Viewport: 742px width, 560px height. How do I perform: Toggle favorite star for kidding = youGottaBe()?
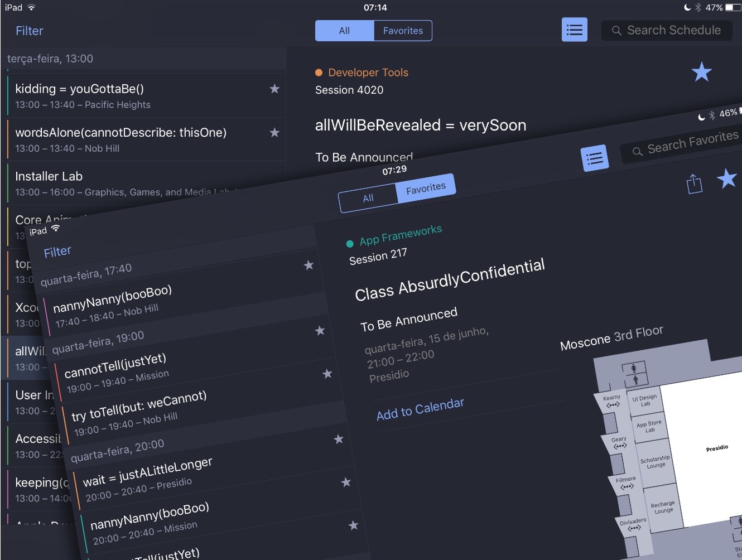274,89
